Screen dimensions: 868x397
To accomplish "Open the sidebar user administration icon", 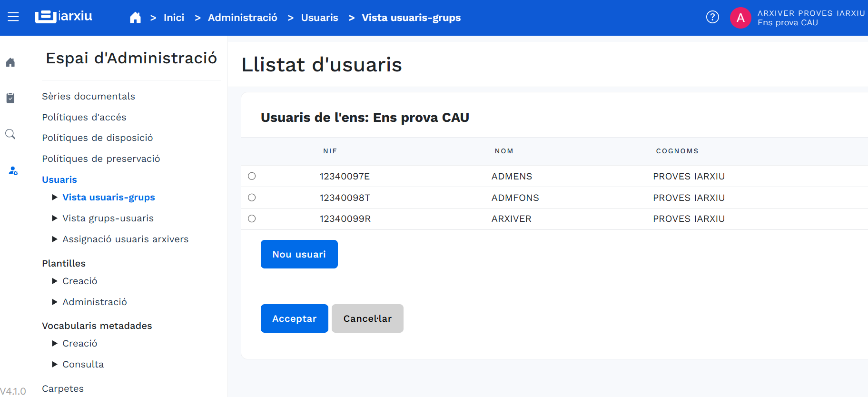I will (x=13, y=170).
